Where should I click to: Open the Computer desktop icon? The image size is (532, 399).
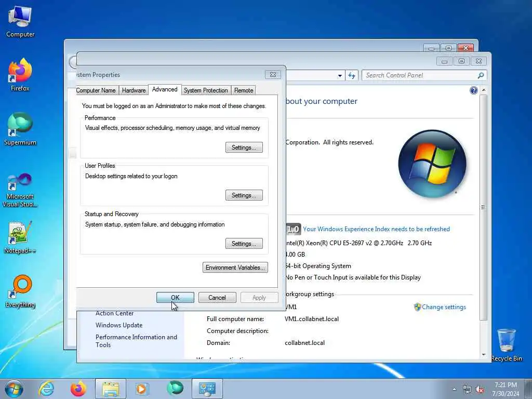click(20, 22)
